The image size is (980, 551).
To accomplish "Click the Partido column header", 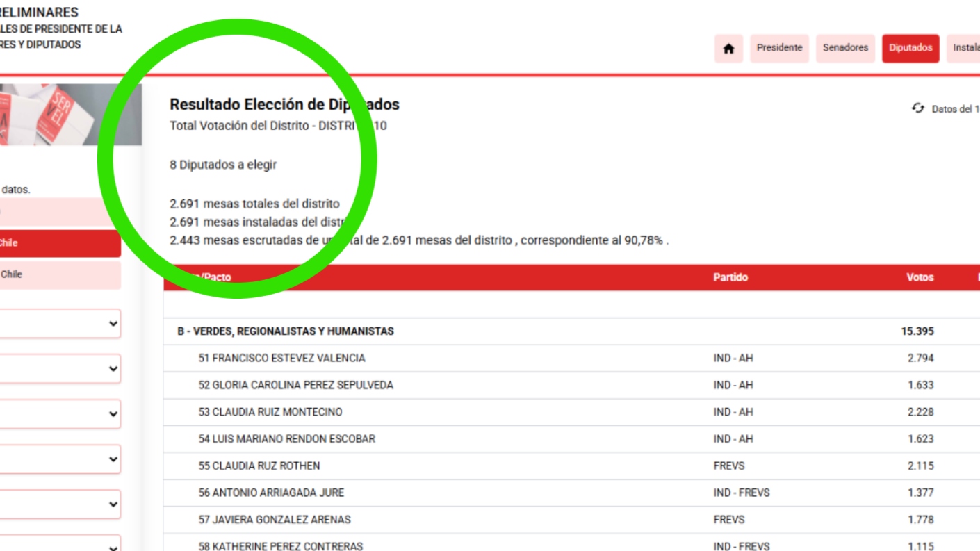I will [x=730, y=277].
